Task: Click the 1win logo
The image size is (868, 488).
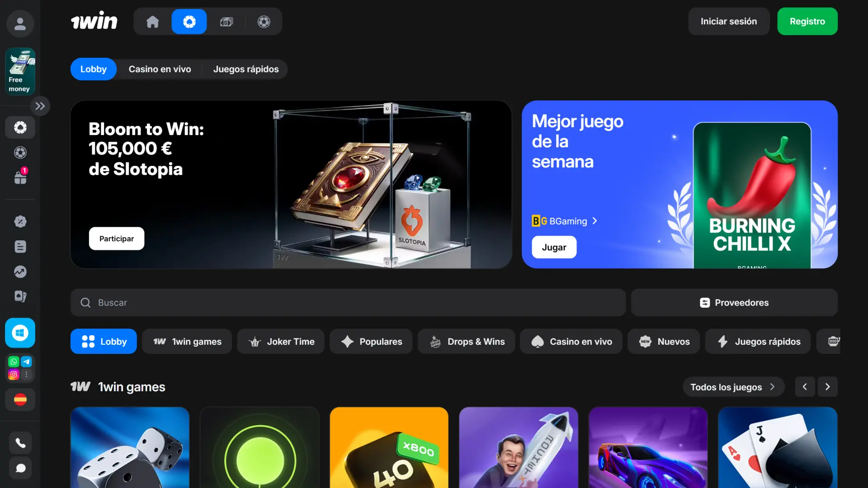Action: tap(94, 21)
